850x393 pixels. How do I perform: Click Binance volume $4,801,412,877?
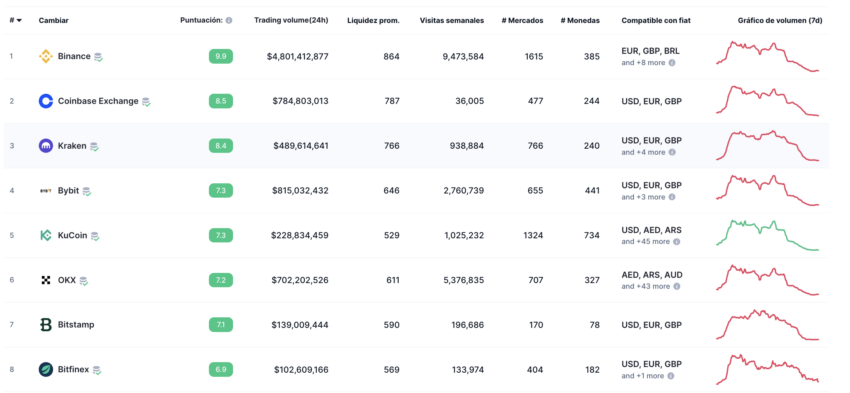[298, 56]
